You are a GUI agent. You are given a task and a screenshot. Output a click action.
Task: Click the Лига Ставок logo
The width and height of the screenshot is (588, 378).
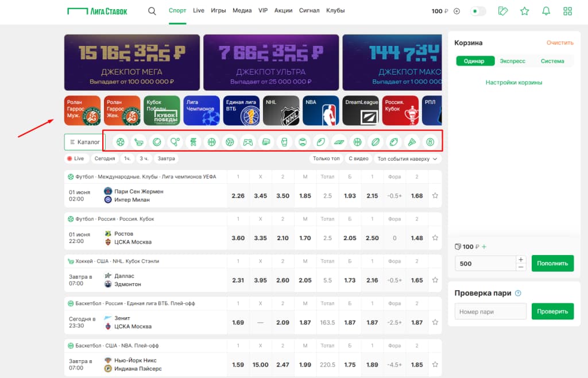coord(97,11)
